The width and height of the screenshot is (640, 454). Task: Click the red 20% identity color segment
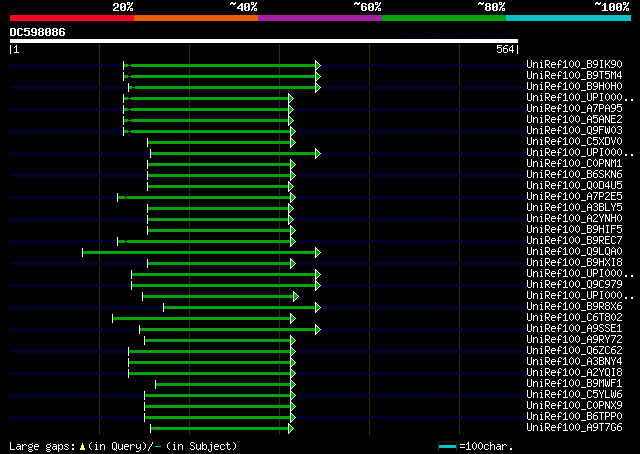pyautogui.click(x=72, y=18)
